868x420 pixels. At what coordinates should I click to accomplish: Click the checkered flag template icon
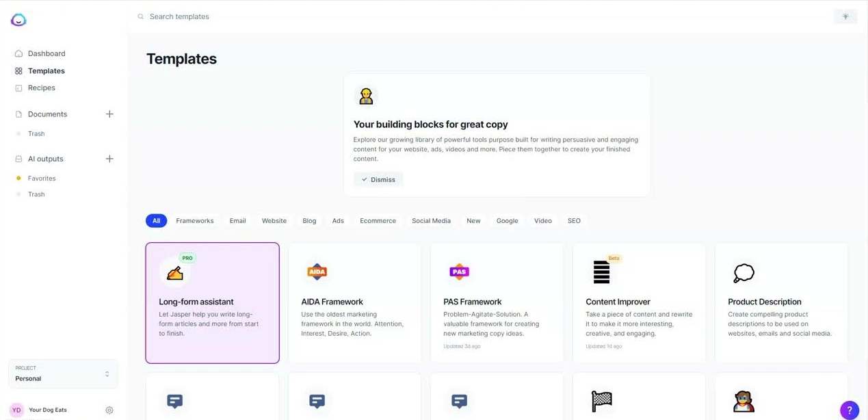[601, 402]
